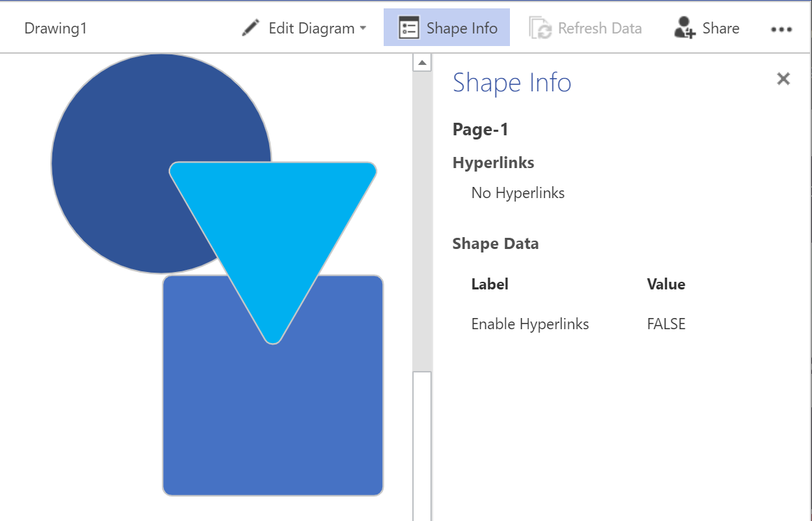
Task: Click the Shape Data heading
Action: point(495,243)
